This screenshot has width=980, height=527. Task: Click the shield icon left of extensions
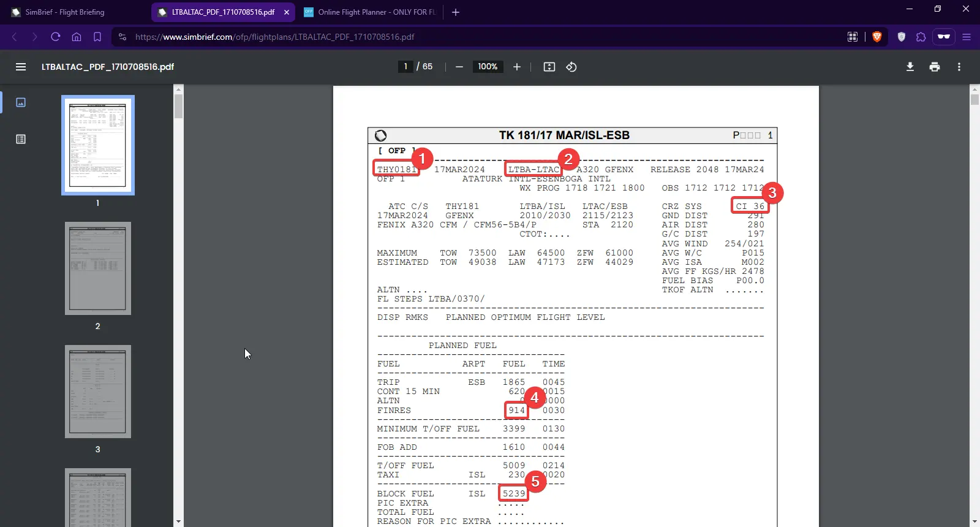[x=901, y=37]
